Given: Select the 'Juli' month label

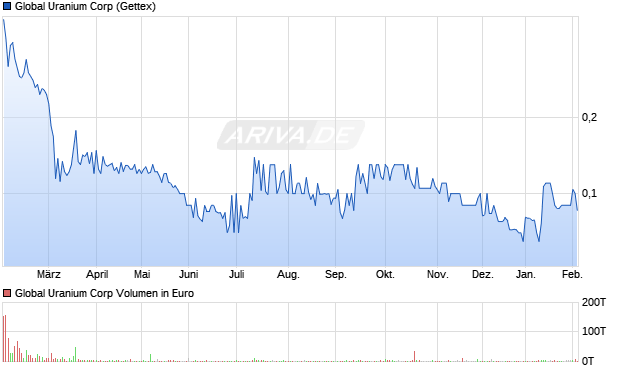Looking at the screenshot, I should coord(236,274).
